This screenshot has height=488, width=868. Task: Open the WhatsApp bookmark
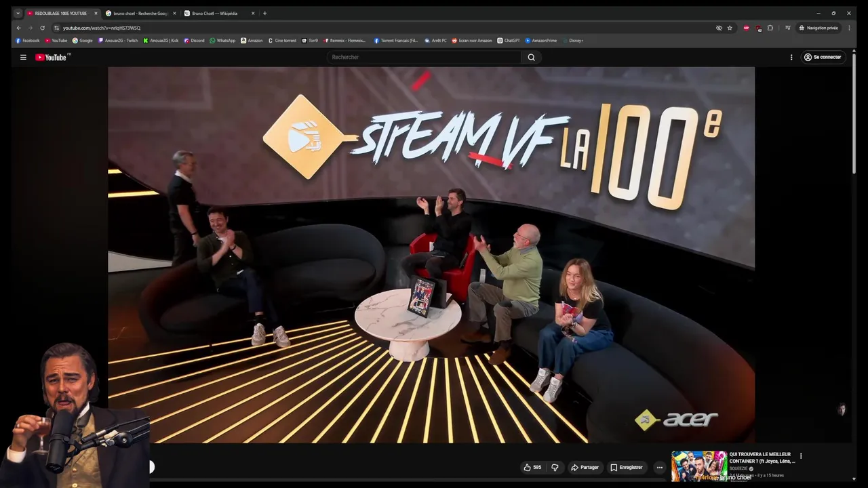[x=222, y=41]
